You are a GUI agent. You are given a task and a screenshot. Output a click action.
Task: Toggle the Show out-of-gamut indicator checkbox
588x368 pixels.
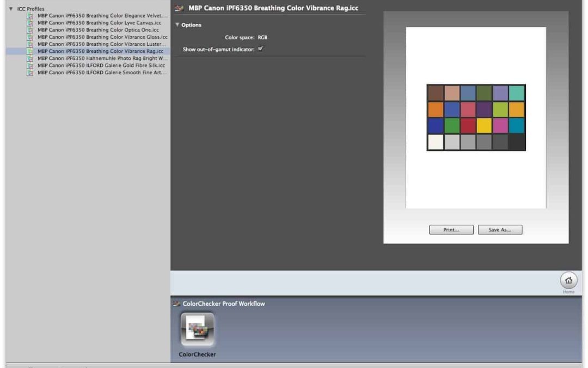260,49
